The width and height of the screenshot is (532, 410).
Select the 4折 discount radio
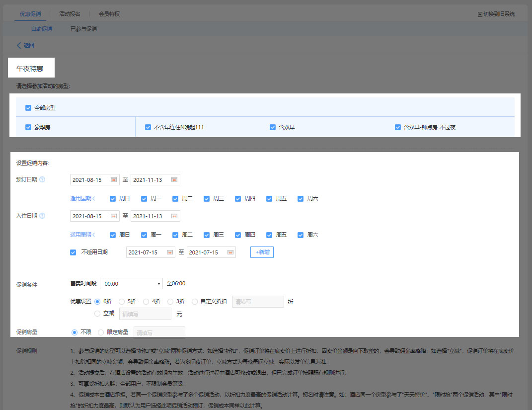pos(146,301)
